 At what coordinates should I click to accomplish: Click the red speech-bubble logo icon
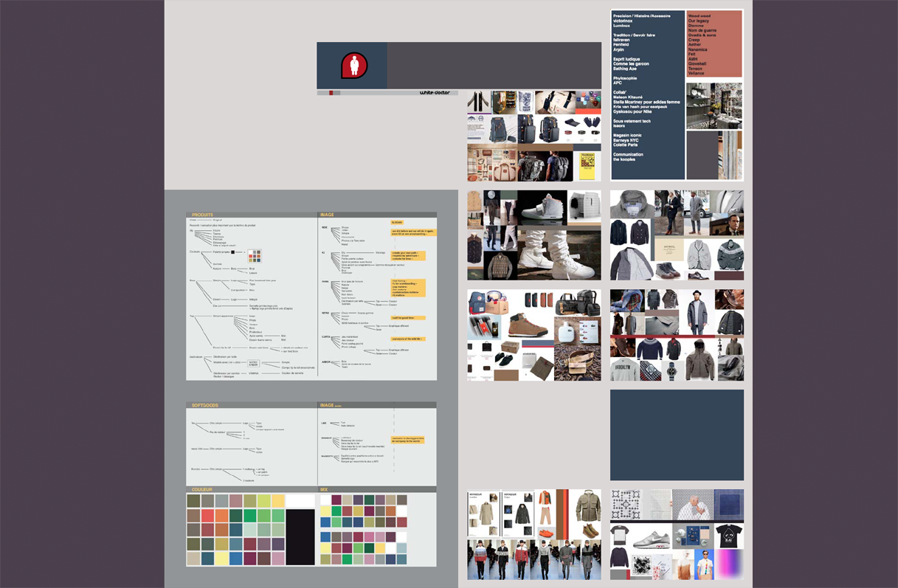click(353, 66)
